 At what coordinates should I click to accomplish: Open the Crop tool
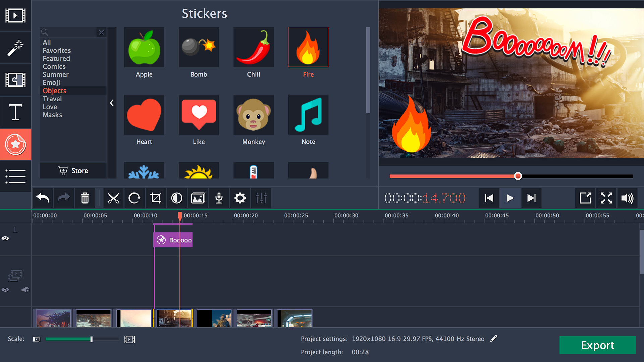[x=155, y=198]
